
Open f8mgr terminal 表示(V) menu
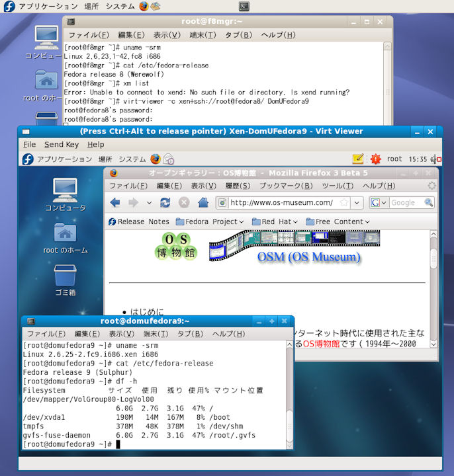pos(167,35)
